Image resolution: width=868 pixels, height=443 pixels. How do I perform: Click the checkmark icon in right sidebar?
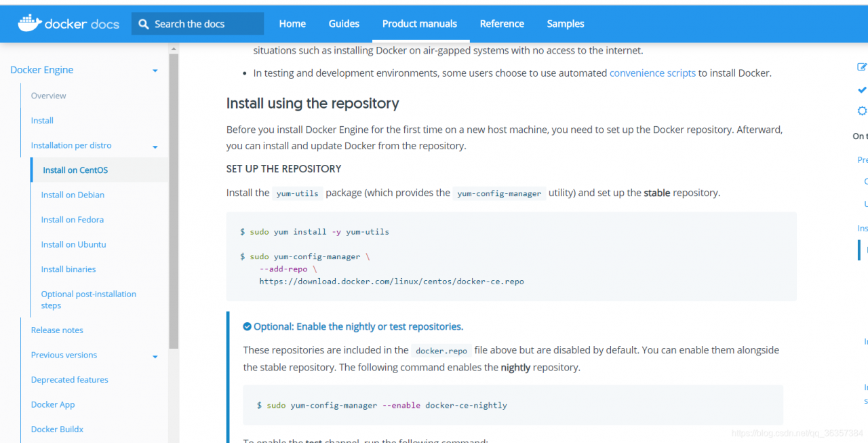coord(862,90)
